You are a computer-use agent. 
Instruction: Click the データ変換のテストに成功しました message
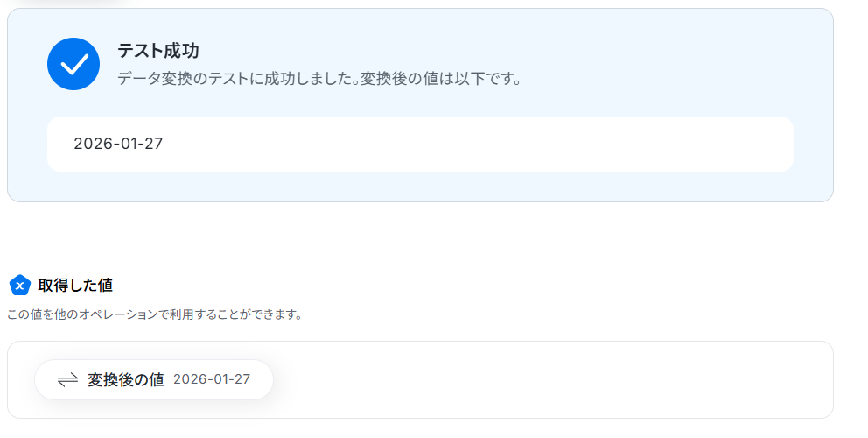point(238,79)
